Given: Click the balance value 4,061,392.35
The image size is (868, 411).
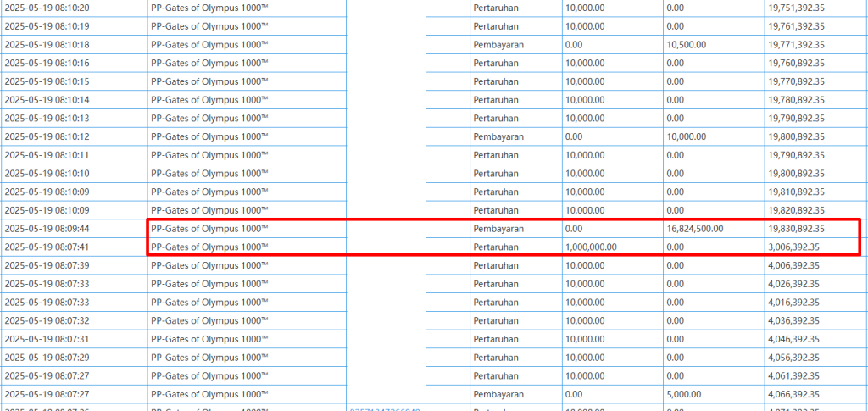Looking at the screenshot, I should [x=793, y=376].
